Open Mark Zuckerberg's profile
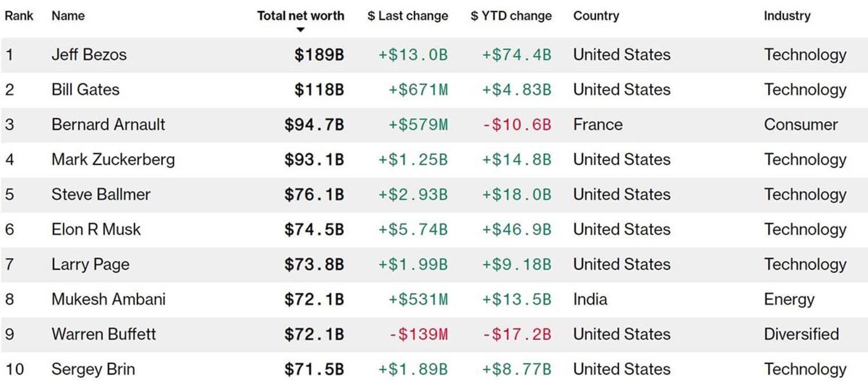This screenshot has height=385, width=868. pyautogui.click(x=113, y=160)
